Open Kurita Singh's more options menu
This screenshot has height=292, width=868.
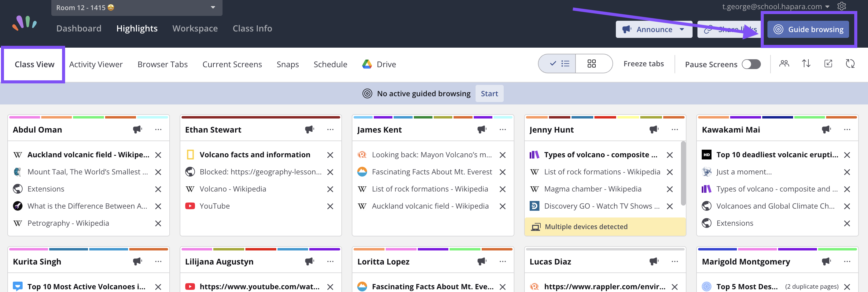click(158, 261)
